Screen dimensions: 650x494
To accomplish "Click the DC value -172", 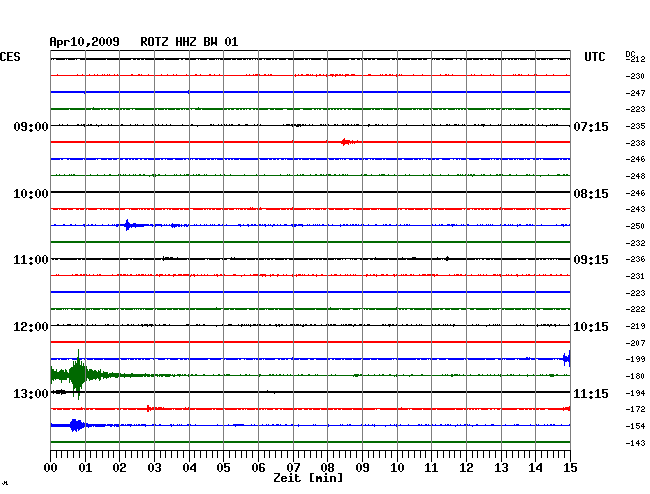I will [x=635, y=409].
